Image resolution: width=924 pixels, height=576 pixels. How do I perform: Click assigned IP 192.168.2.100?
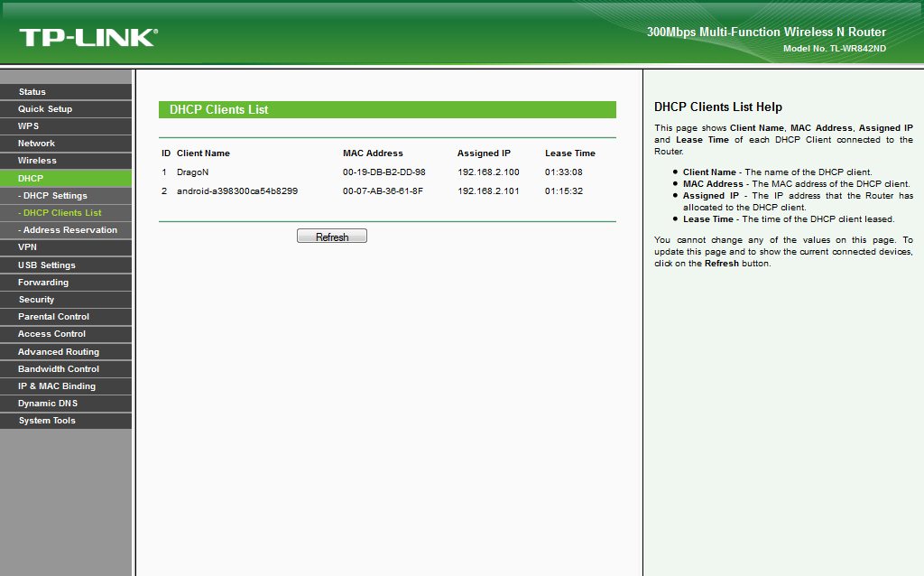coord(488,172)
